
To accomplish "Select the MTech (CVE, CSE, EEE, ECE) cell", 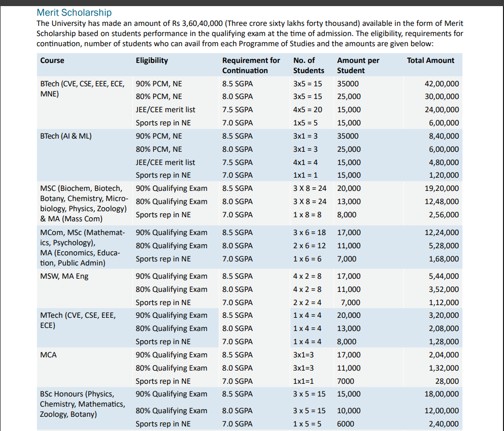I will [x=78, y=320].
